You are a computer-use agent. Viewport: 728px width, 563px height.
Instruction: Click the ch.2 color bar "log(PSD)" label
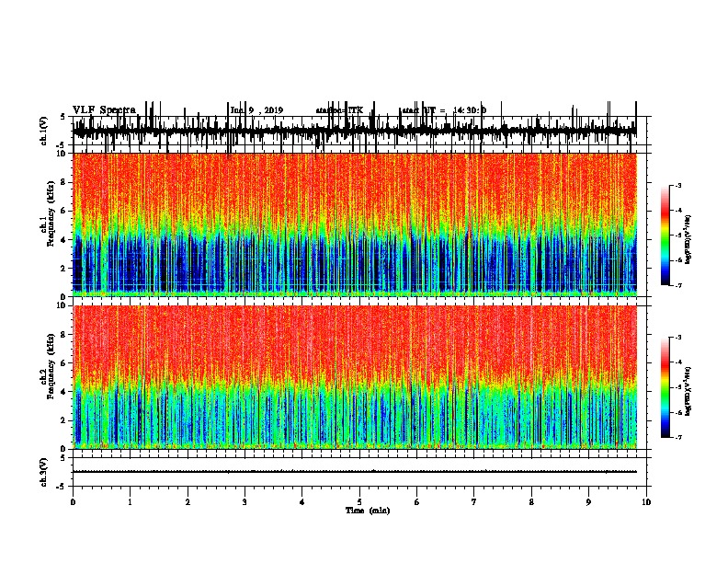[x=688, y=391]
